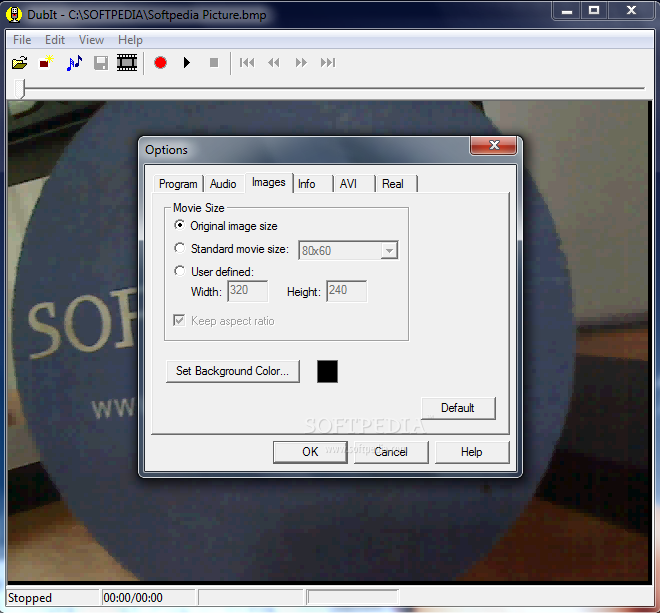Jump to the first frame button
Image resolution: width=660 pixels, height=613 pixels.
(x=247, y=63)
